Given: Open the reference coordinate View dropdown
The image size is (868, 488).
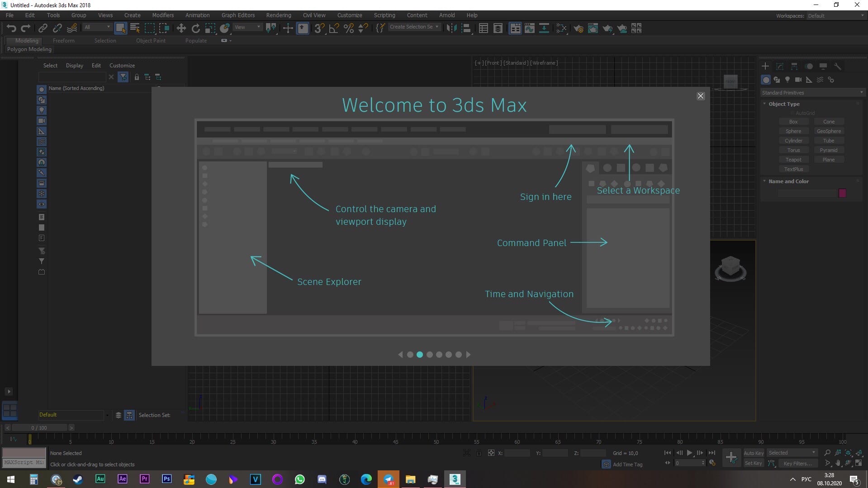Looking at the screenshot, I should pos(247,27).
